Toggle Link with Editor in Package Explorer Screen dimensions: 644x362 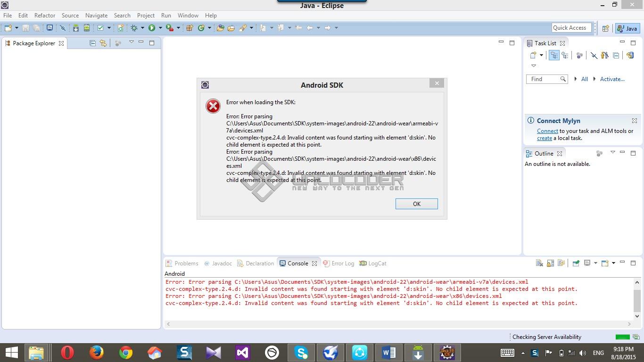pyautogui.click(x=103, y=43)
